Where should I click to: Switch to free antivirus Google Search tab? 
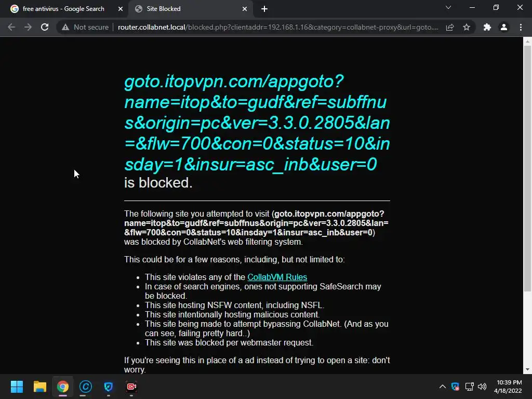click(63, 9)
